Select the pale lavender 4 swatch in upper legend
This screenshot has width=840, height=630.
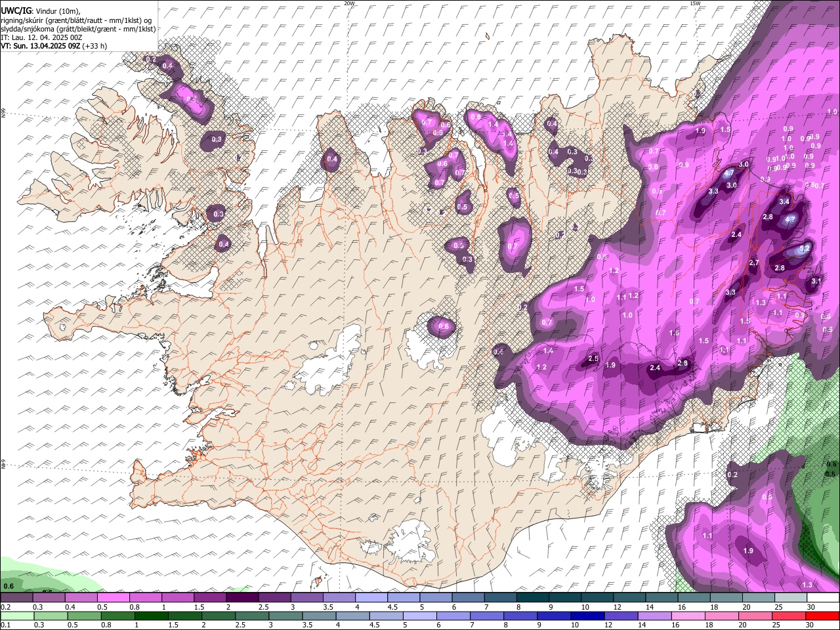click(x=370, y=598)
